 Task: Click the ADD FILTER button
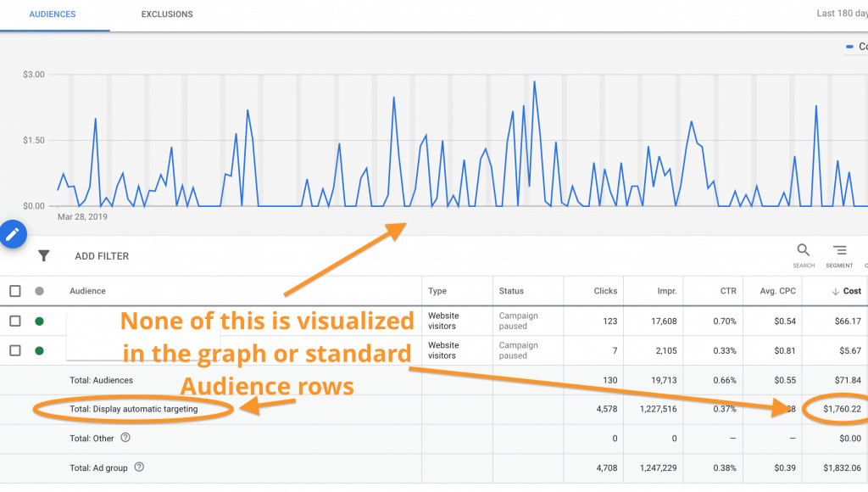pyautogui.click(x=102, y=256)
